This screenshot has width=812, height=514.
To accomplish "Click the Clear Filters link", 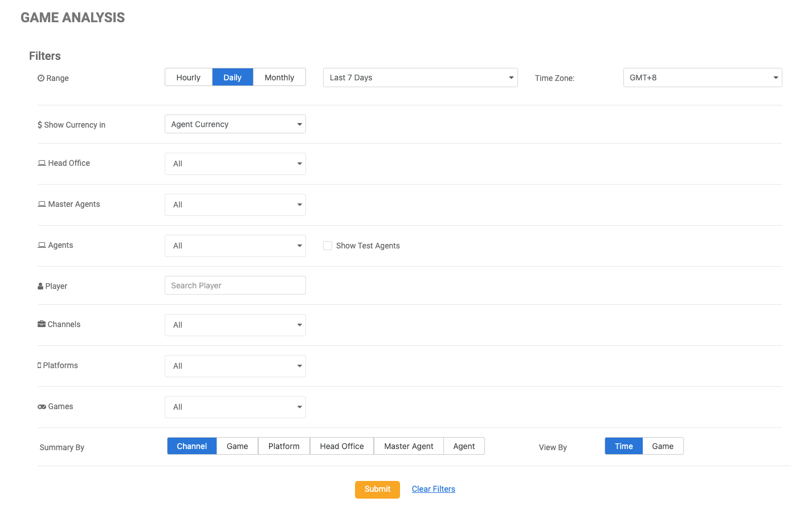I will [x=433, y=489].
